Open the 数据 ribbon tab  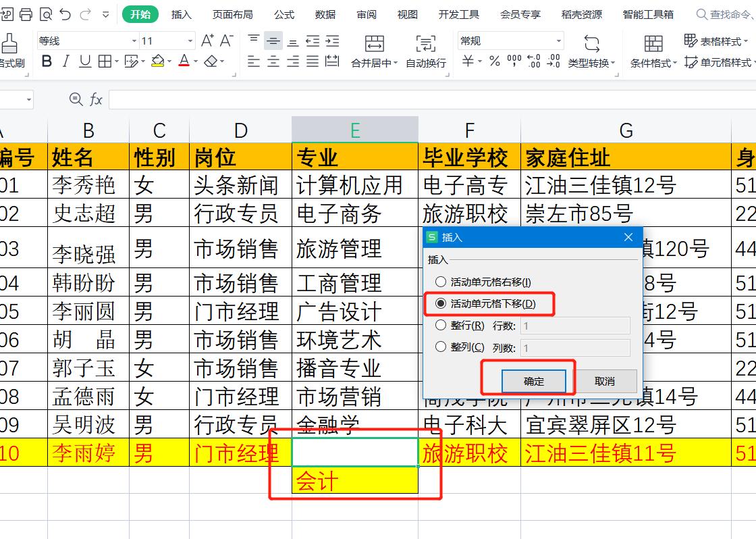point(324,14)
